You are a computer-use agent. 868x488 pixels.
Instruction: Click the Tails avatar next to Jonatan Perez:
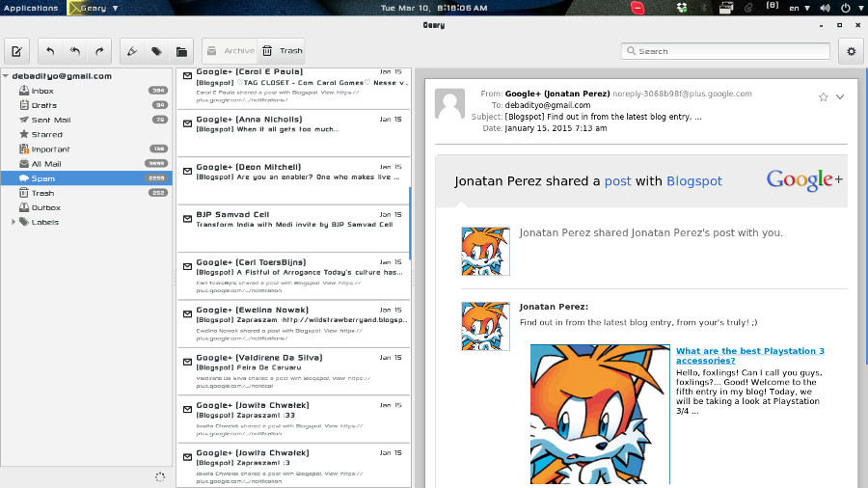(x=485, y=326)
